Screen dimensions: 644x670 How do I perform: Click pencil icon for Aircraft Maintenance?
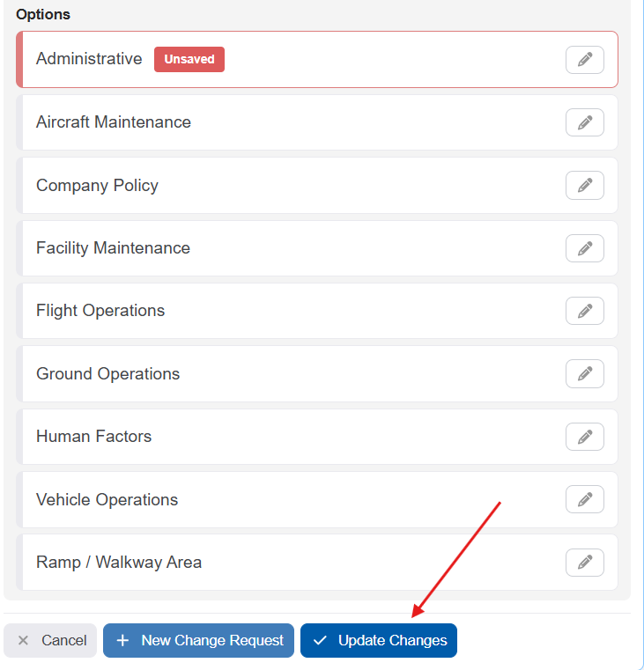click(x=584, y=122)
